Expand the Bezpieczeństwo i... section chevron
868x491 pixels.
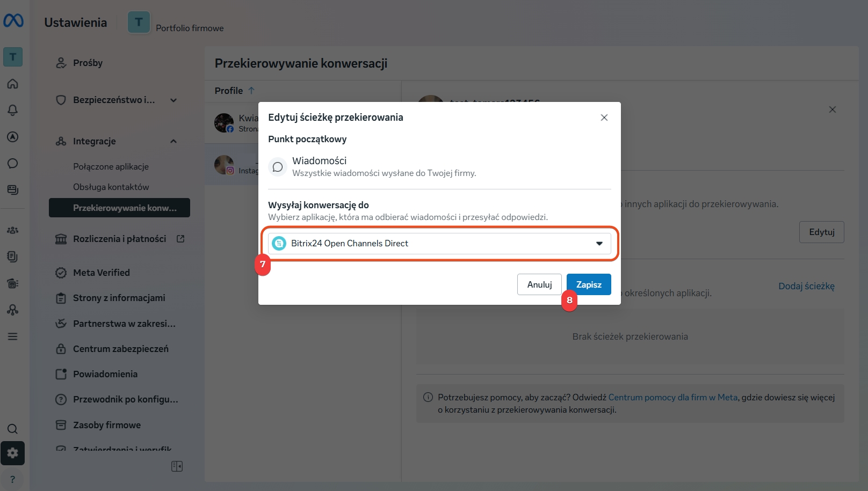[x=173, y=100]
